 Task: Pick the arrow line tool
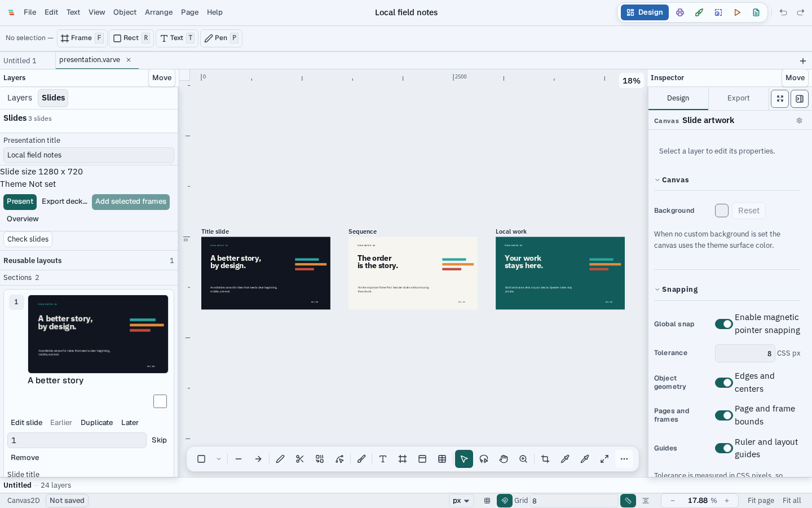[258, 459]
